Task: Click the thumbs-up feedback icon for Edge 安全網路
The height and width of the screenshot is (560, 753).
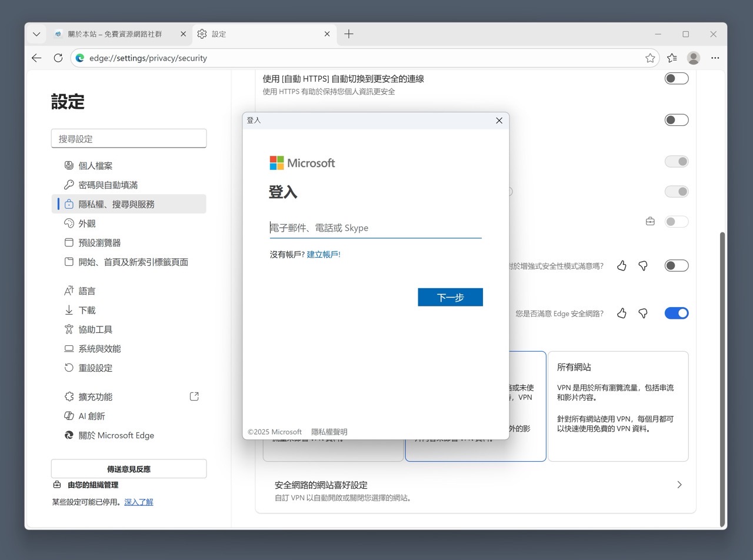Action: pos(622,313)
